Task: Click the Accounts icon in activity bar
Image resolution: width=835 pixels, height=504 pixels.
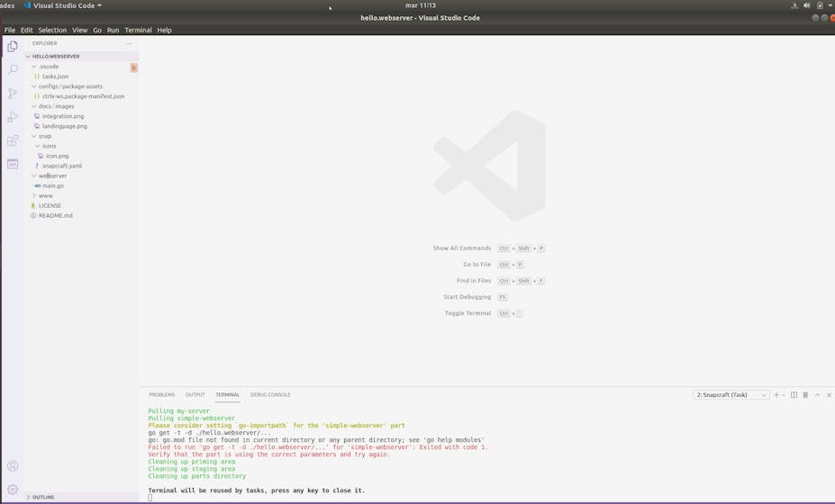Action: (x=13, y=466)
